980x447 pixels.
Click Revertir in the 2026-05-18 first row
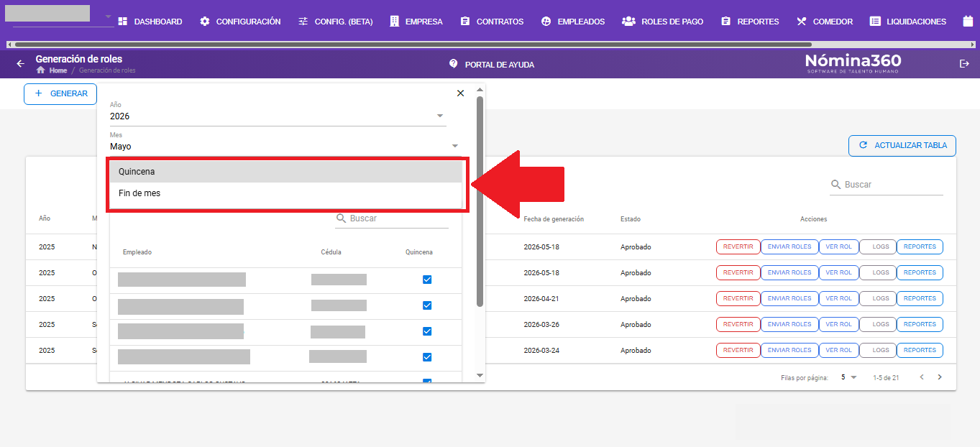click(x=738, y=246)
